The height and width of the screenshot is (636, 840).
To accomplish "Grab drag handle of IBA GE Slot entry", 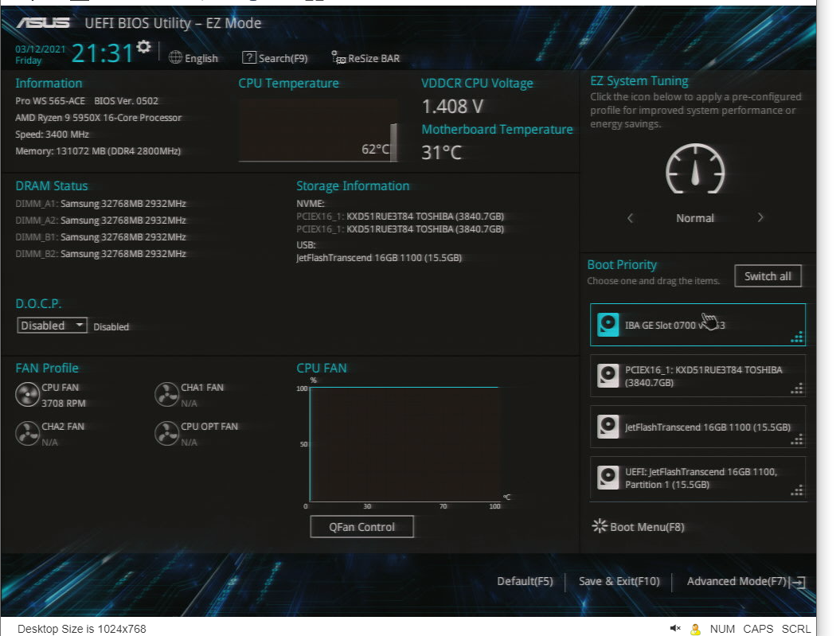I will [797, 337].
